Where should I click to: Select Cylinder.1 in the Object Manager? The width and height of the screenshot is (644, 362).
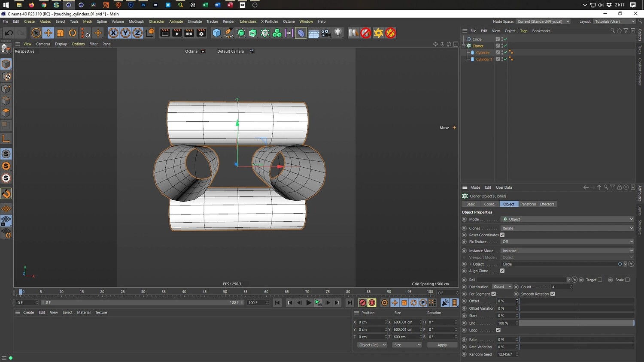484,59
